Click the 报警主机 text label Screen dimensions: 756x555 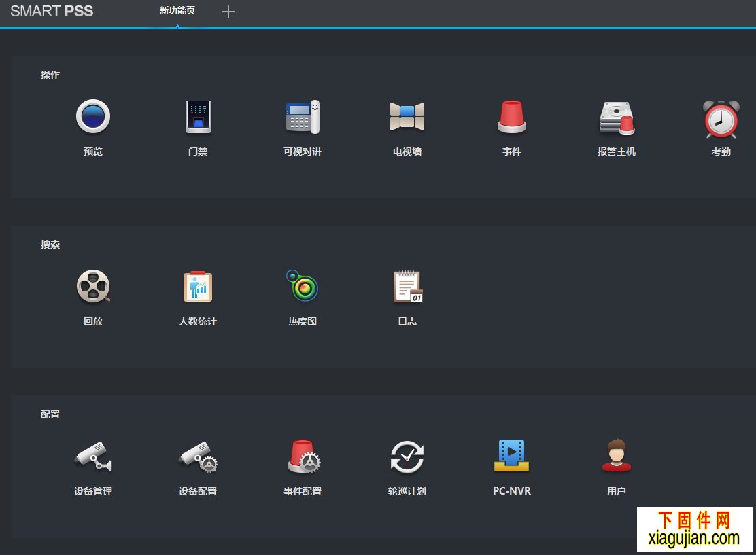(x=617, y=151)
